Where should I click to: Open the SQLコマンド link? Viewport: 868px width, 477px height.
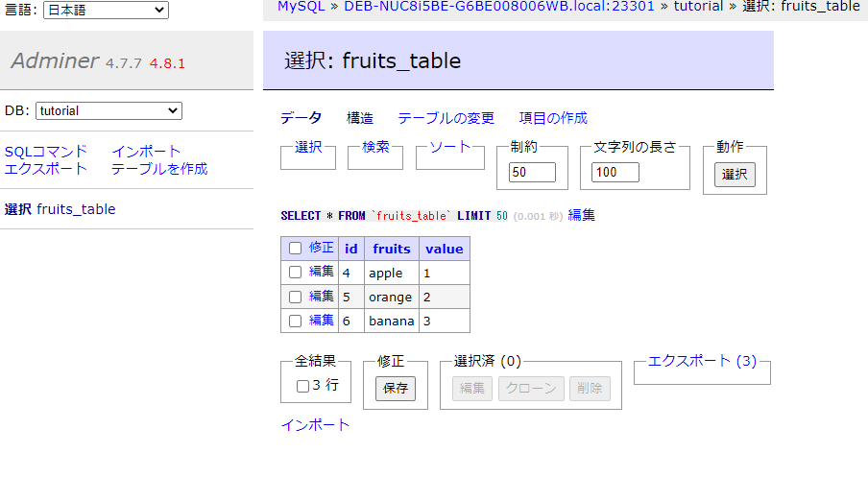[x=46, y=152]
